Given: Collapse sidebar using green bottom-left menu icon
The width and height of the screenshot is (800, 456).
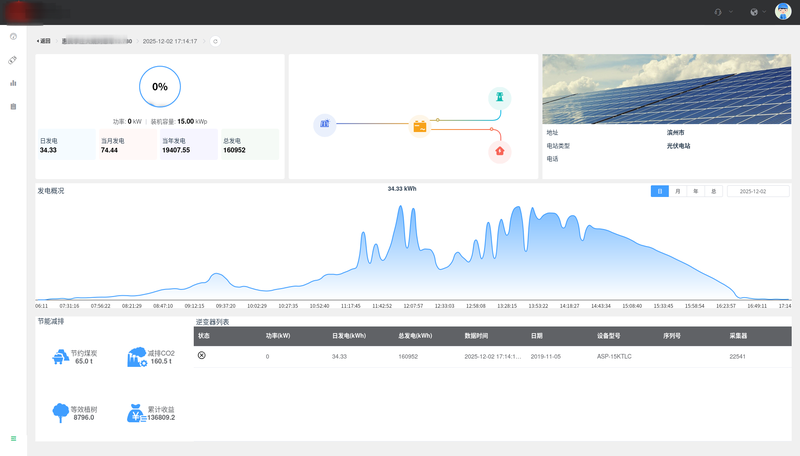Looking at the screenshot, I should [x=13, y=438].
